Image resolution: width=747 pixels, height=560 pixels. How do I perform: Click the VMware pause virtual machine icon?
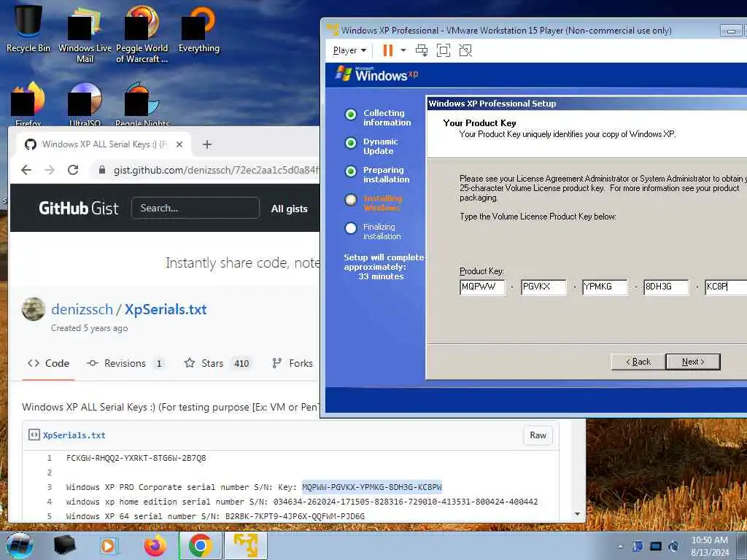tap(388, 50)
